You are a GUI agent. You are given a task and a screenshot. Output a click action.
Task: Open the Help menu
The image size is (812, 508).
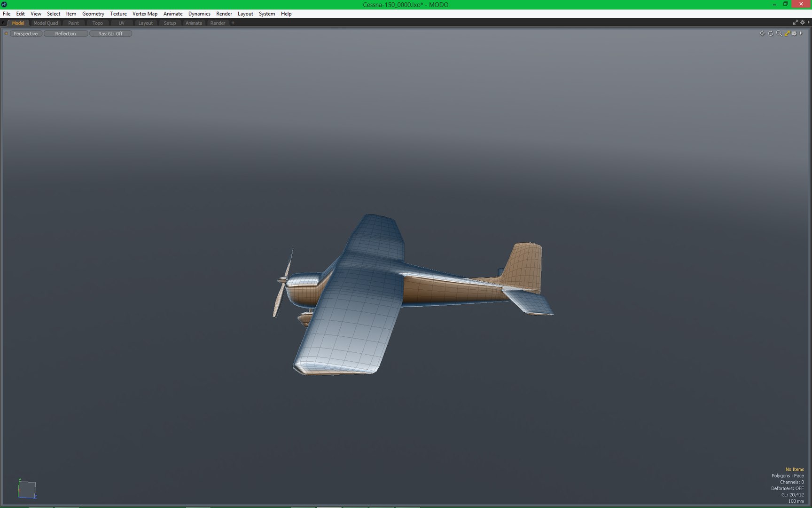[286, 14]
